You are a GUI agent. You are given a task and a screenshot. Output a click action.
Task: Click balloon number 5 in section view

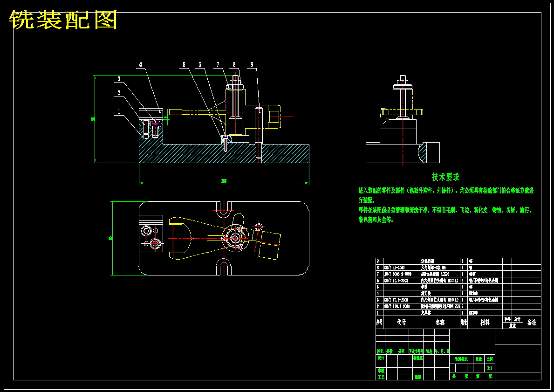(184, 64)
